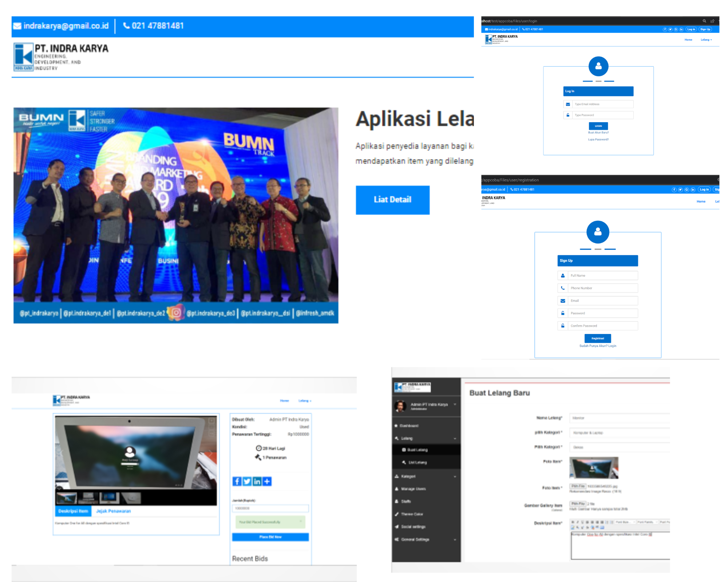Click Registrasi button on sign up form

coord(598,338)
